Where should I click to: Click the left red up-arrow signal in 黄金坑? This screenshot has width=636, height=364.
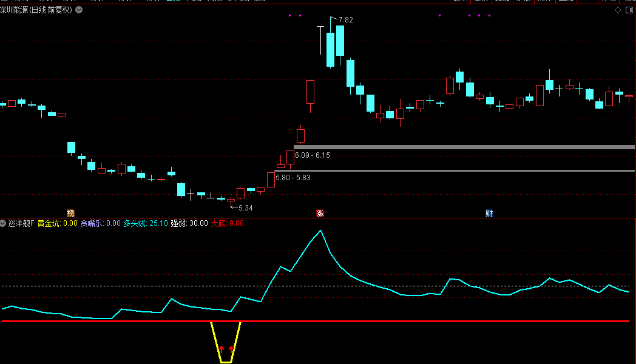[x=222, y=349]
